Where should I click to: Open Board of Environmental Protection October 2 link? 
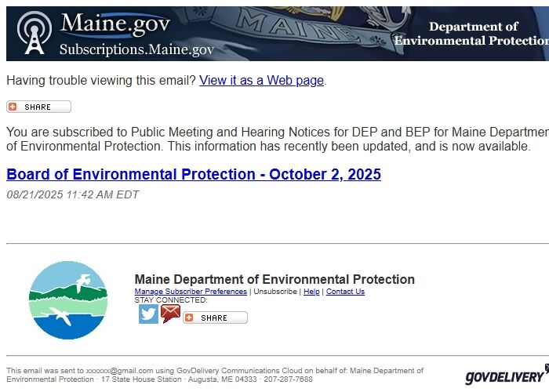(194, 174)
